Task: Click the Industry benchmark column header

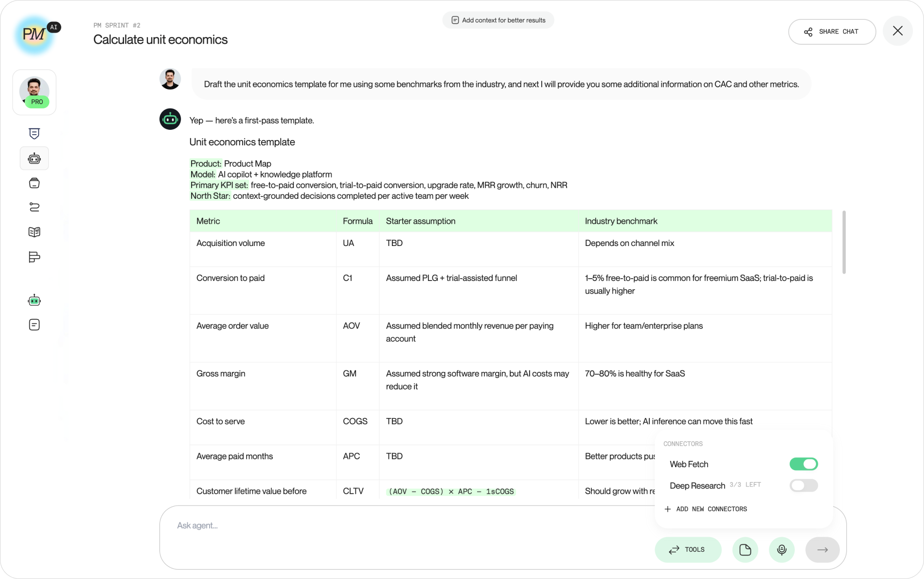Action: (705, 221)
